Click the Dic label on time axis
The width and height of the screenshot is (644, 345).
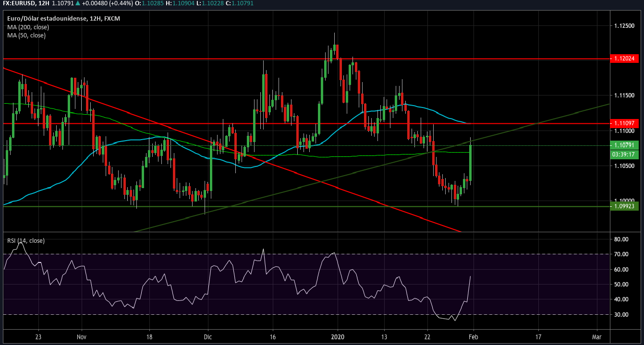pyautogui.click(x=207, y=336)
